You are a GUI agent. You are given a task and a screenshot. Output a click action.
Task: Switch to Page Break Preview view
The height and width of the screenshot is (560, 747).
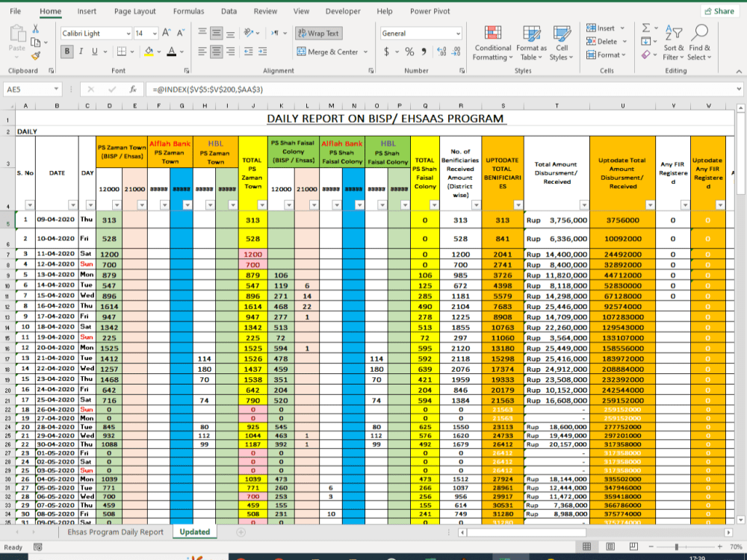click(633, 547)
